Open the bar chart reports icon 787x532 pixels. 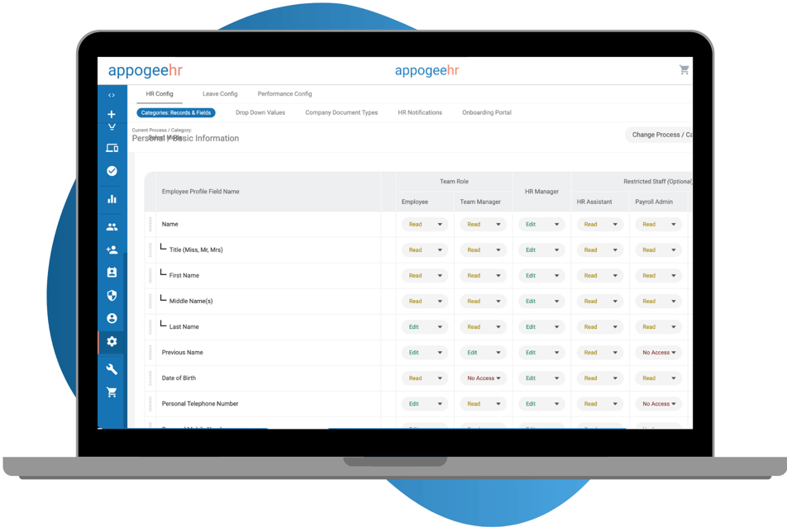point(112,199)
